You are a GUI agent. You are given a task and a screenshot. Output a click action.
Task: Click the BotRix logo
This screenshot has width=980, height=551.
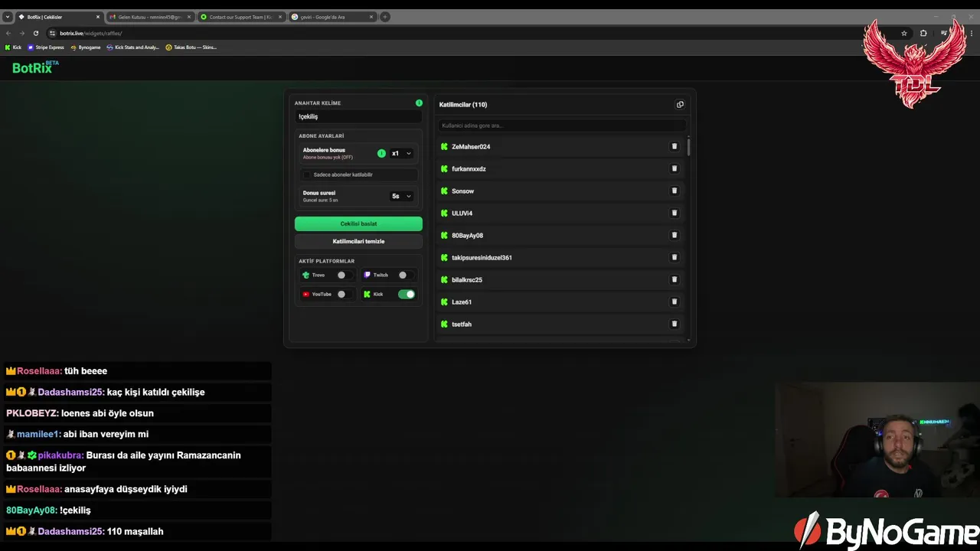click(35, 67)
